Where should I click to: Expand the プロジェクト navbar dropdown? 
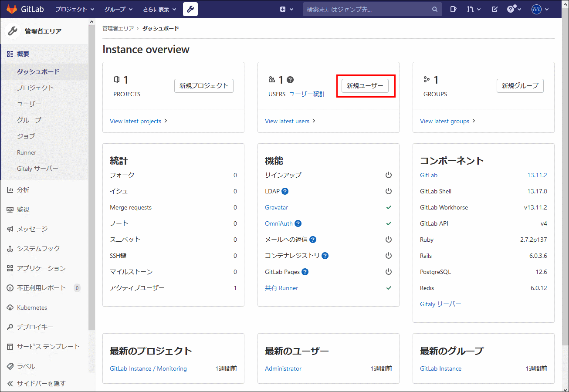tap(75, 9)
